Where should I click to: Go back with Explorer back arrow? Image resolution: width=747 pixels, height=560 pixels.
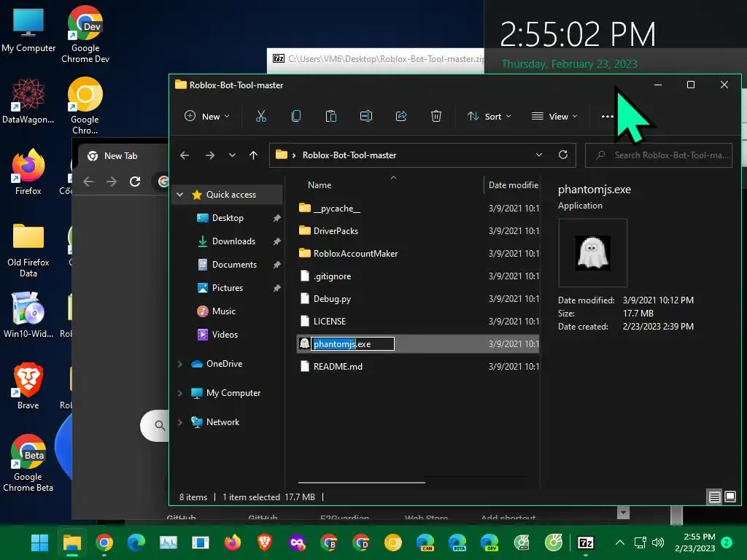coord(185,155)
